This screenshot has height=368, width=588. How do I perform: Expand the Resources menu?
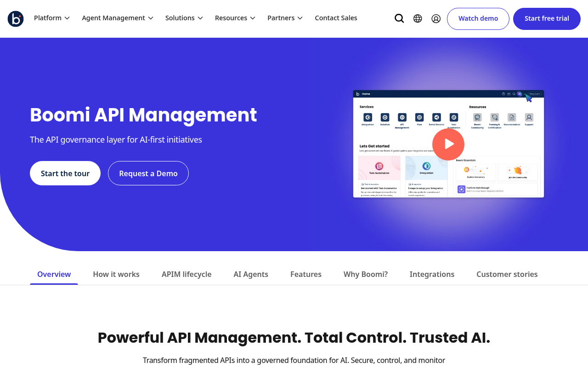pyautogui.click(x=235, y=18)
